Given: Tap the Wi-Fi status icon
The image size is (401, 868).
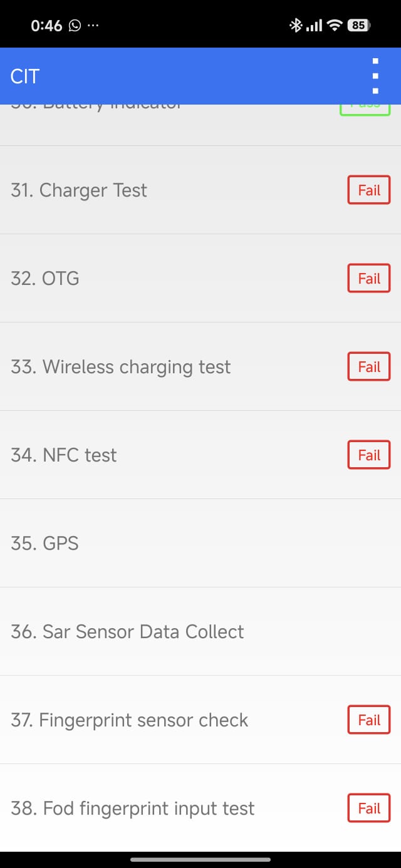Looking at the screenshot, I should 335,26.
